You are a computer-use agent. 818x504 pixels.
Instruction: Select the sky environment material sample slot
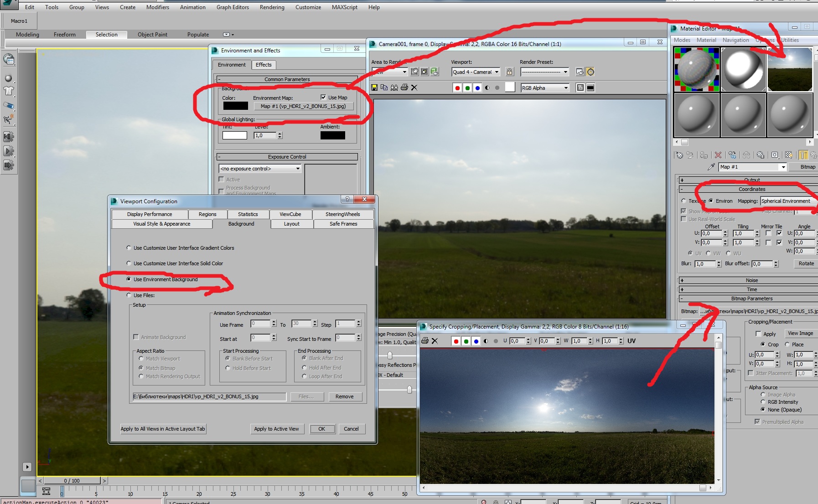790,70
